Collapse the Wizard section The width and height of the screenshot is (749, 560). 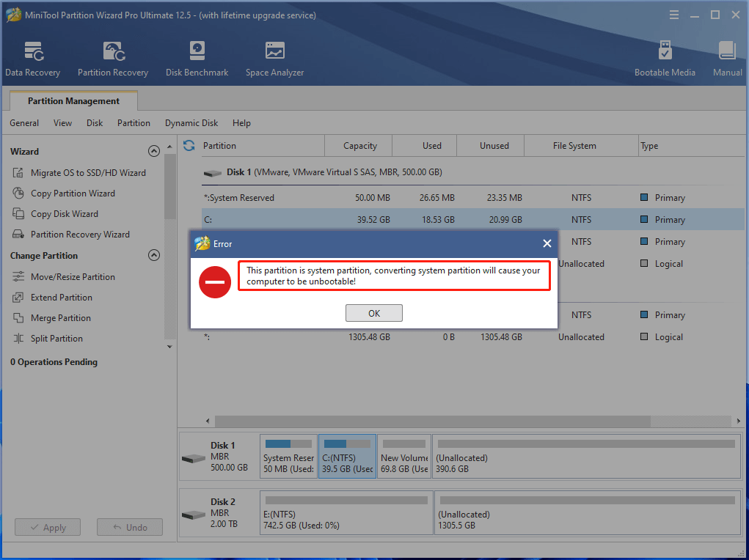point(154,151)
